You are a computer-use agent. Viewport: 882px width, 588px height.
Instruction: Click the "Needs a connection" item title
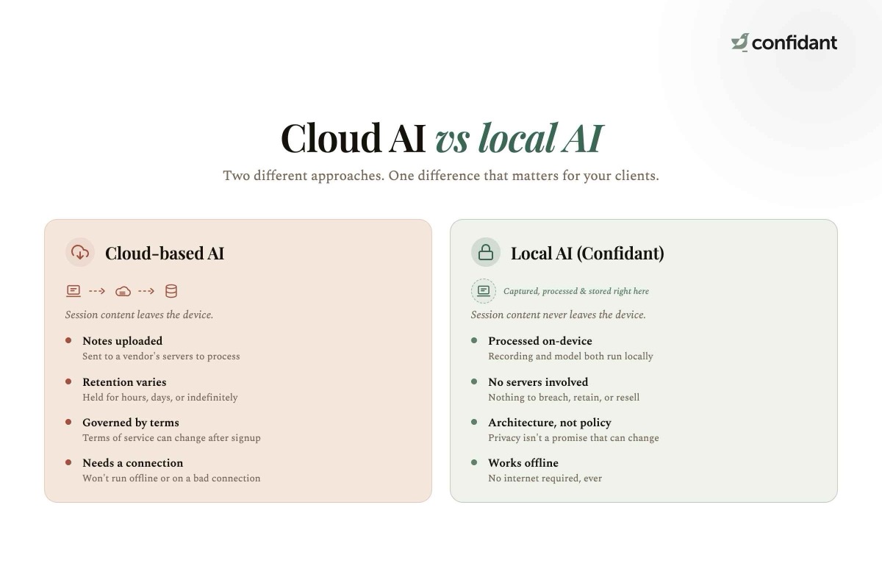coord(133,463)
